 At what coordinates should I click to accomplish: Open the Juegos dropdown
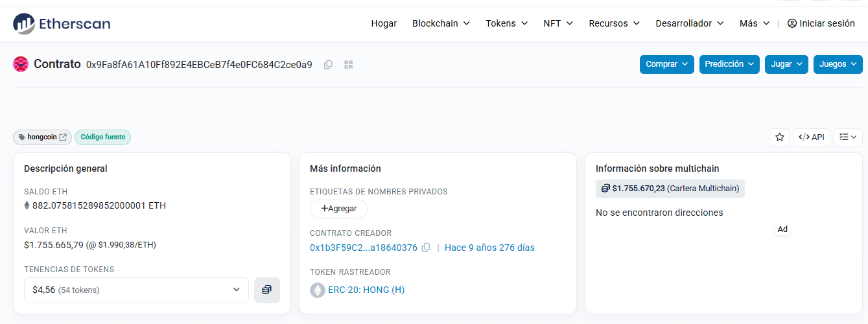pos(838,64)
